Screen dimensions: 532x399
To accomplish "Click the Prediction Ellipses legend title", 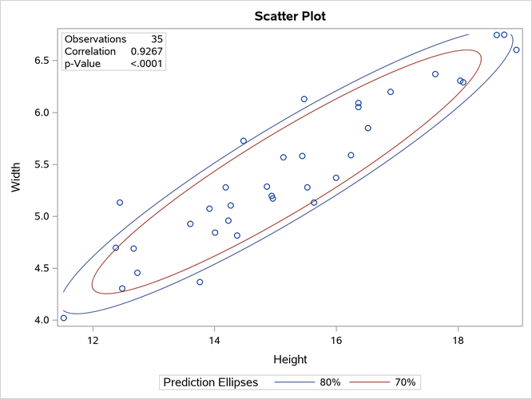I will 210,383.
